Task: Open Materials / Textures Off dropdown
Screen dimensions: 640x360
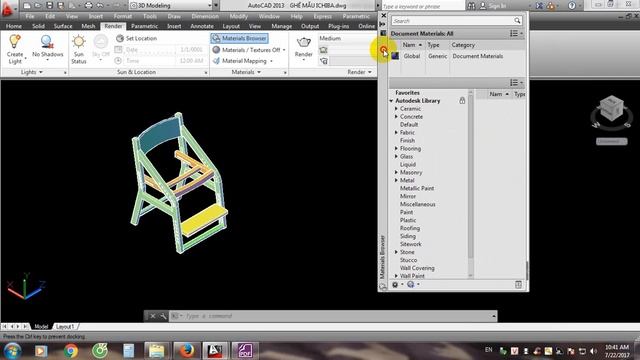Action: 248,50
